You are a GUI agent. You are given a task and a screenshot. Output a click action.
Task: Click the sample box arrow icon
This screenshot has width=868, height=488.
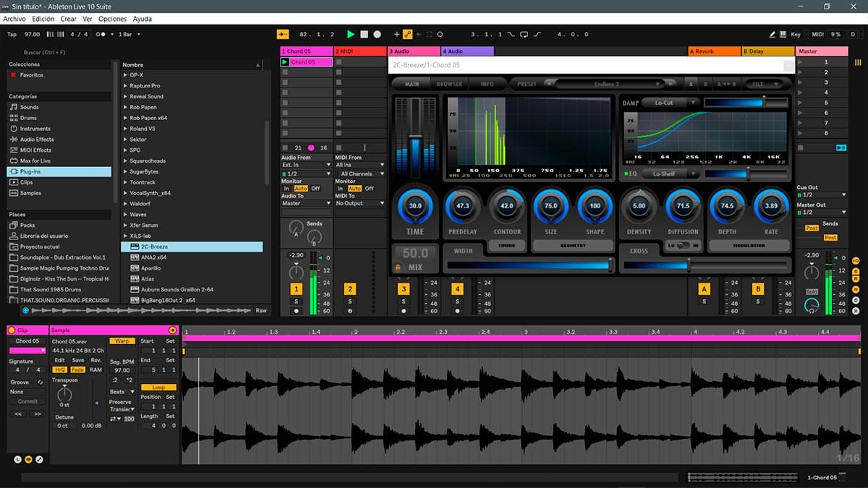[x=173, y=330]
